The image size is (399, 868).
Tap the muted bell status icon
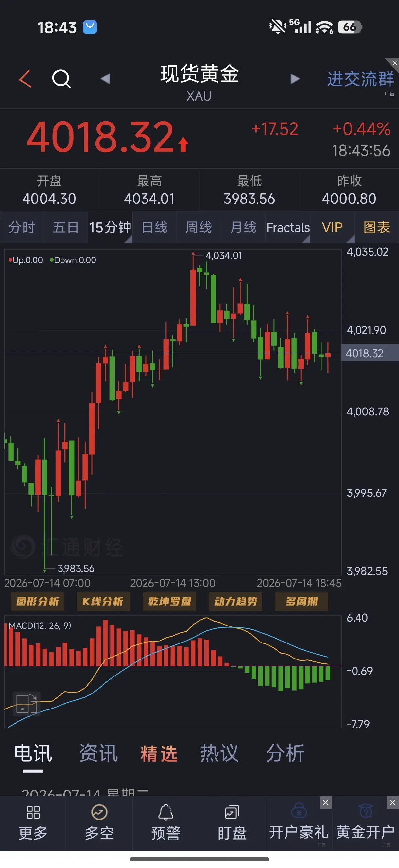click(x=277, y=26)
